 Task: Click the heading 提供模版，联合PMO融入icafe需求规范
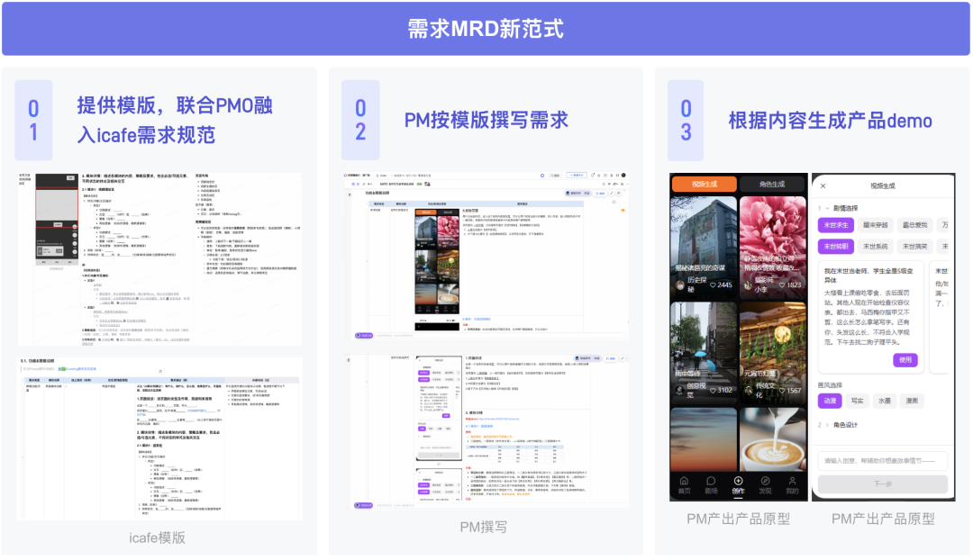pyautogui.click(x=175, y=120)
